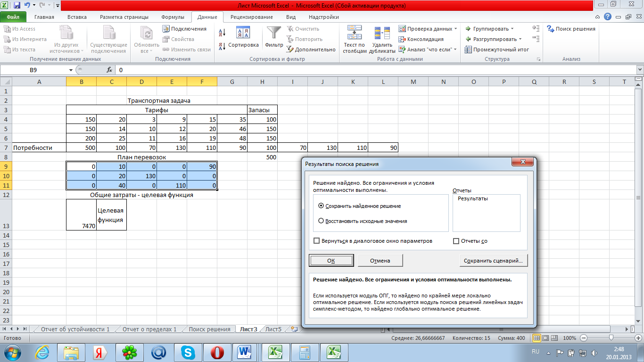This screenshot has width=644, height=362.
Task: Open the Name Box dropdown arrow
Action: (71, 70)
